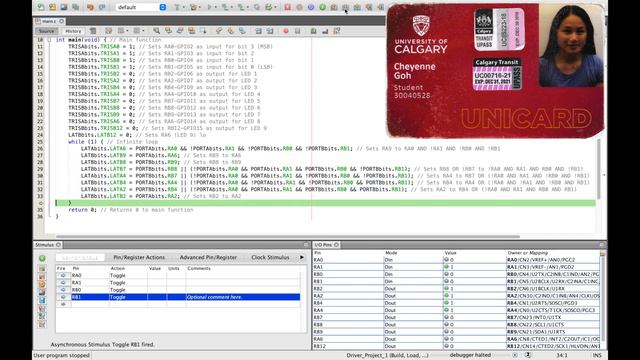Click 'Driver_Project_1 (Build, Load, ...)' status text
This screenshot has height=360, width=640.
pyautogui.click(x=387, y=356)
